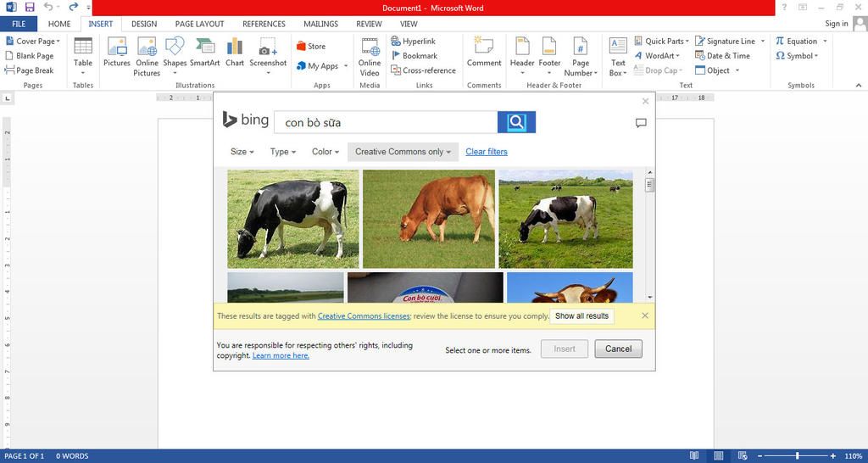Viewport: 868px width, 463px height.
Task: Click in the Bing search box
Action: (x=386, y=122)
